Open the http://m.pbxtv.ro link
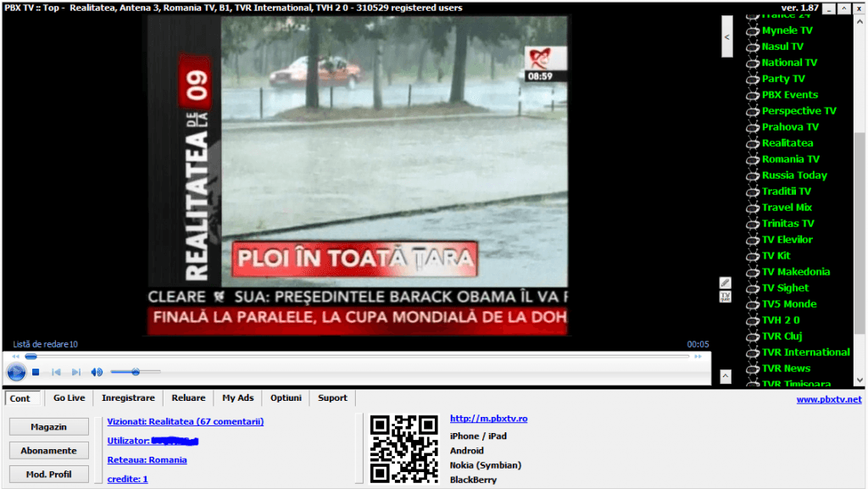Image resolution: width=868 pixels, height=489 pixels. click(489, 419)
